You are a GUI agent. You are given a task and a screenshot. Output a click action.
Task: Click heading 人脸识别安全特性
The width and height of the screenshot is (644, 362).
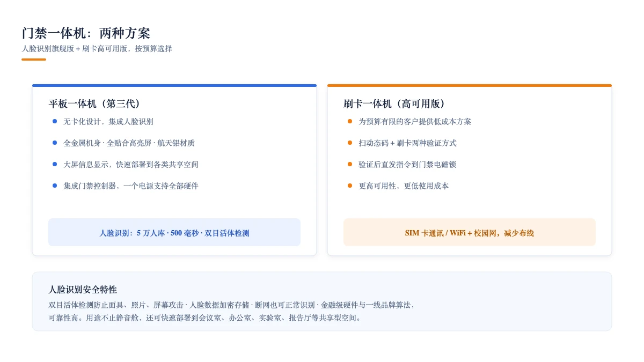83,290
